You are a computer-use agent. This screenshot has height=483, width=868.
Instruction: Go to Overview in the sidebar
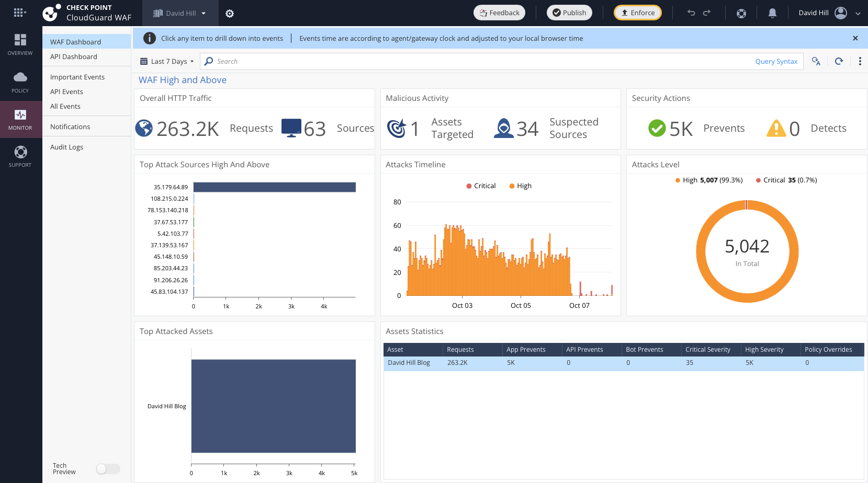20,44
